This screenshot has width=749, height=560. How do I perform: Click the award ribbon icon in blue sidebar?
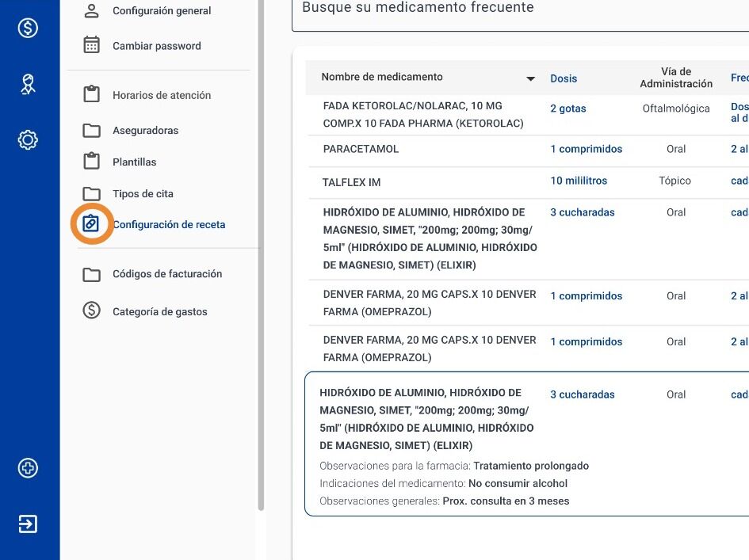tap(28, 84)
